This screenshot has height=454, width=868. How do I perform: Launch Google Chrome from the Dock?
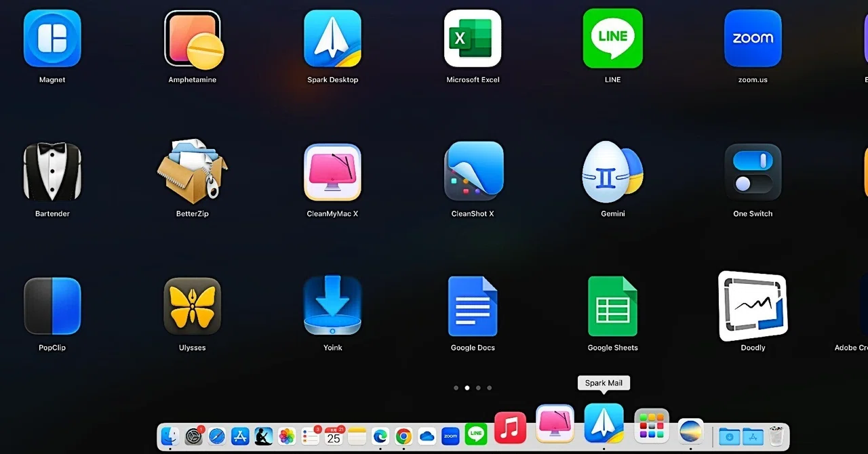tap(403, 436)
